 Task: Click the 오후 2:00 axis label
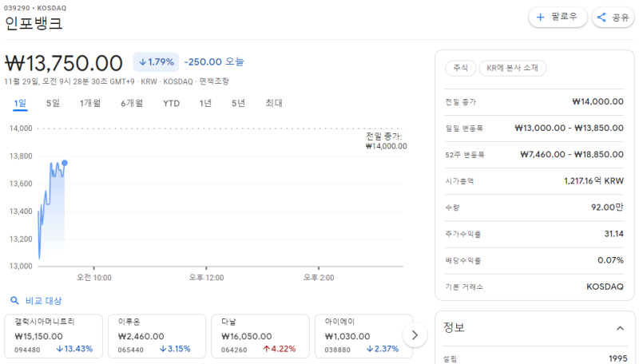point(319,278)
